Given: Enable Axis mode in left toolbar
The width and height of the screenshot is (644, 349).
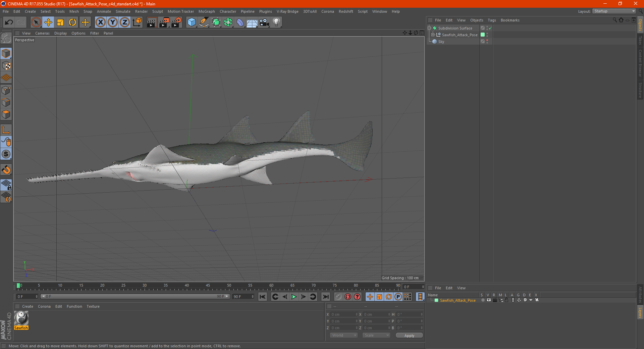Looking at the screenshot, I should point(6,130).
